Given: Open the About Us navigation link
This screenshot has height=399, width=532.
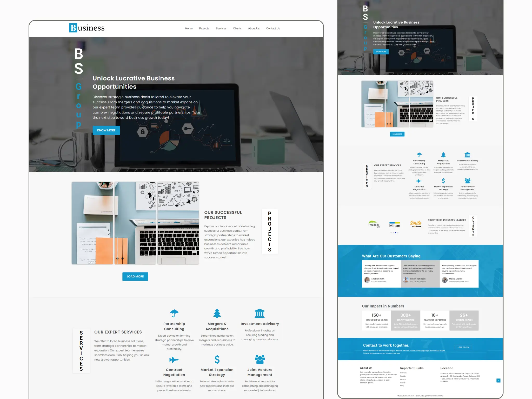Looking at the screenshot, I should [254, 29].
